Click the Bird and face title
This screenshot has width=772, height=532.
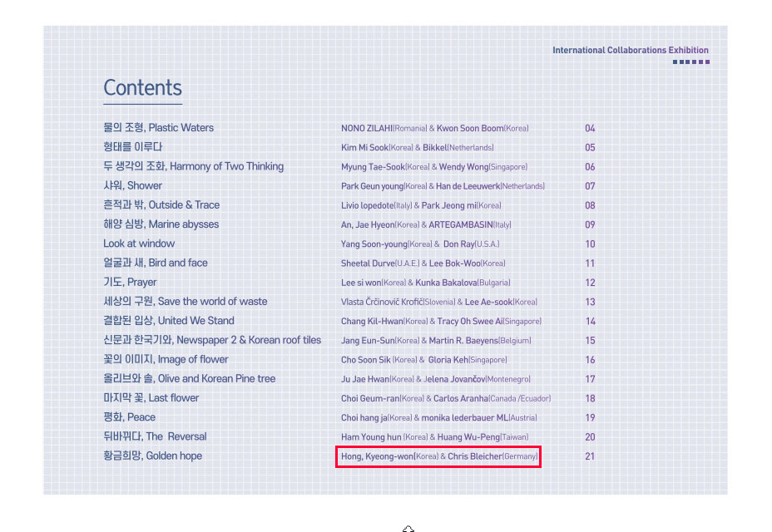(156, 263)
